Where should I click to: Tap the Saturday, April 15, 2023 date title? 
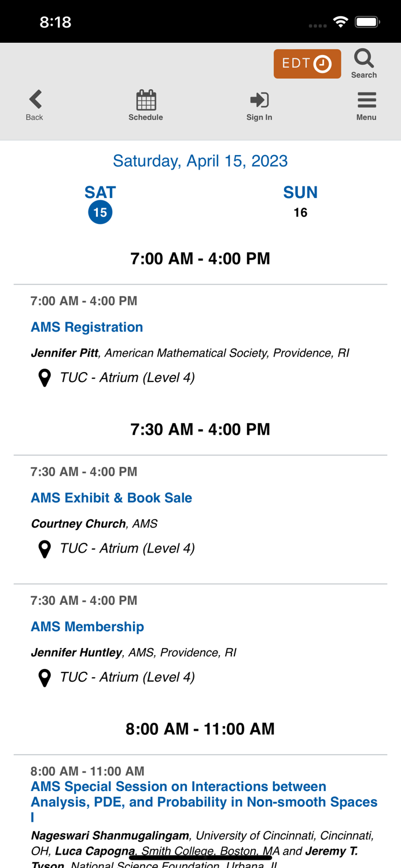pos(200,161)
